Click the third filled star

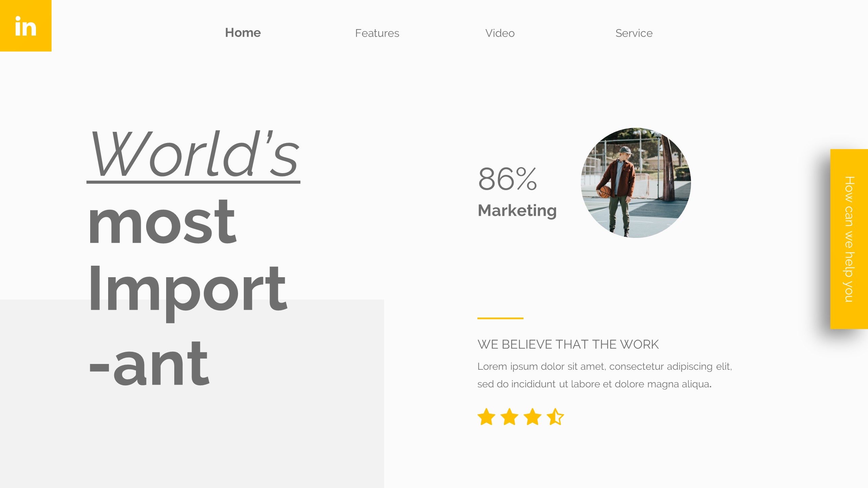pyautogui.click(x=533, y=417)
